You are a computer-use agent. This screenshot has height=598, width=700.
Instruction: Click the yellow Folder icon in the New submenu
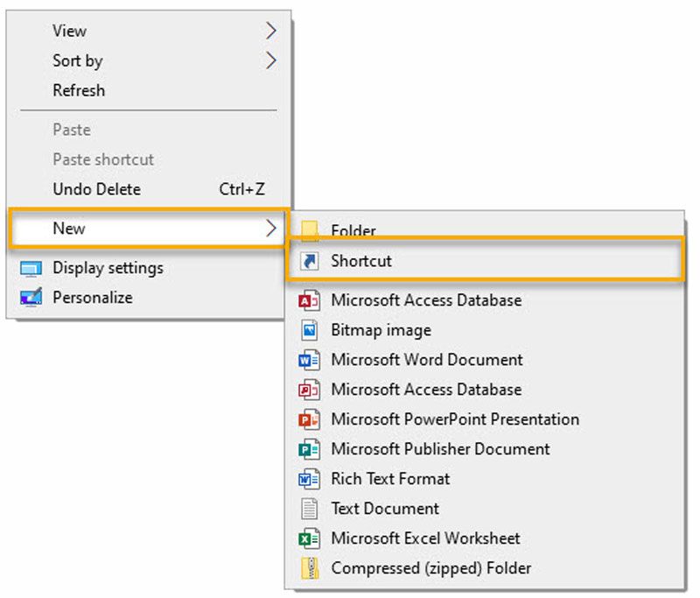pyautogui.click(x=310, y=230)
